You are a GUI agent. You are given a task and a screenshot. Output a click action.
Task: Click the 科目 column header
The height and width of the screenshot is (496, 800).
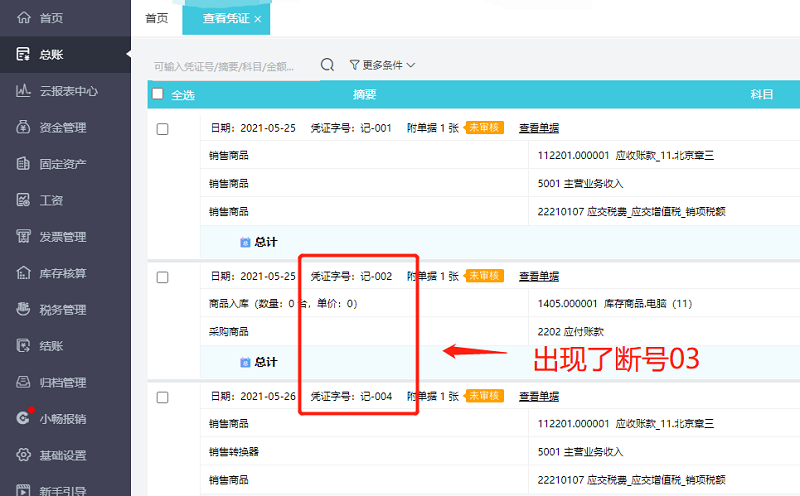pyautogui.click(x=761, y=94)
